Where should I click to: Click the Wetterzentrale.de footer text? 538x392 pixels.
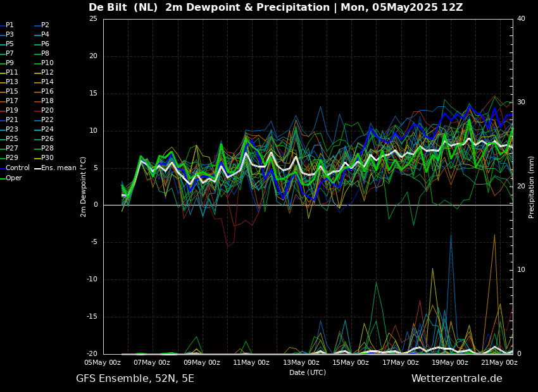[x=456, y=379]
